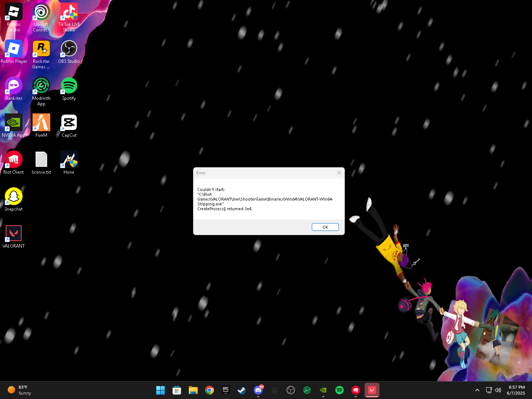Click the CapCut desktop icon
The image size is (532, 399).
pyautogui.click(x=69, y=126)
